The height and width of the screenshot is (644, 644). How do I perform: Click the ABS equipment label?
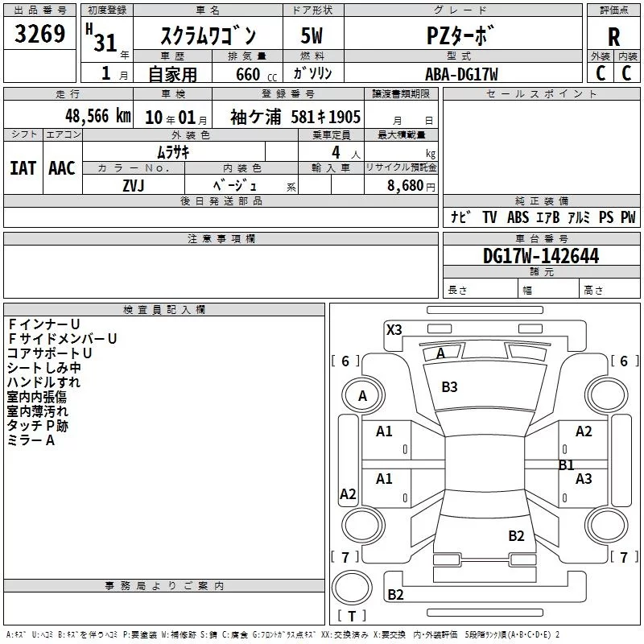[518, 217]
